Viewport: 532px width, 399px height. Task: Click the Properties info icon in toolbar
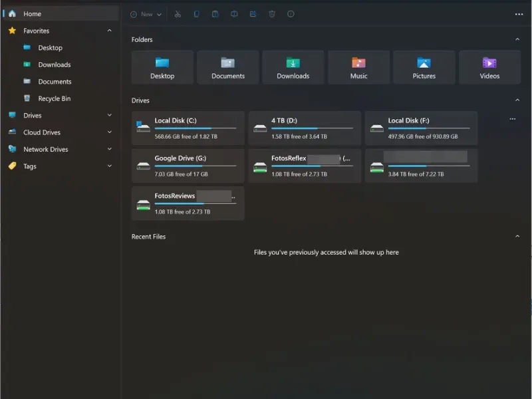click(291, 14)
